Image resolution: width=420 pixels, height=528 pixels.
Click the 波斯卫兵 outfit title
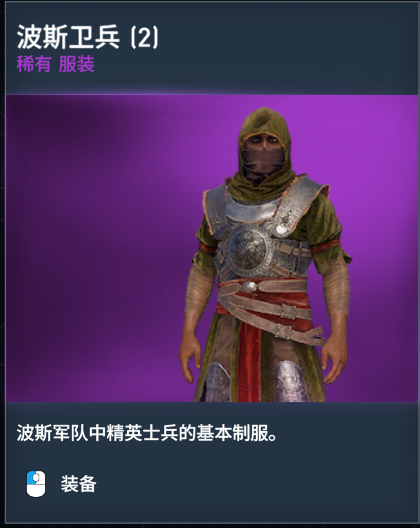coord(68,37)
